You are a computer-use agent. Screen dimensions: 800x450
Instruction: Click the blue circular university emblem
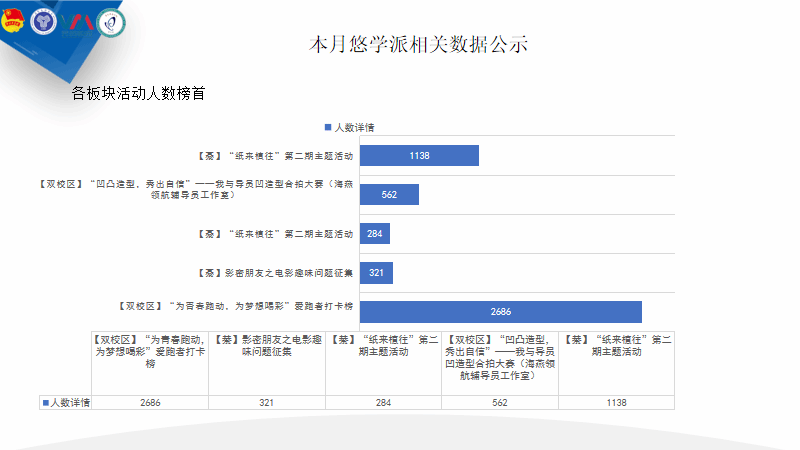[x=43, y=20]
